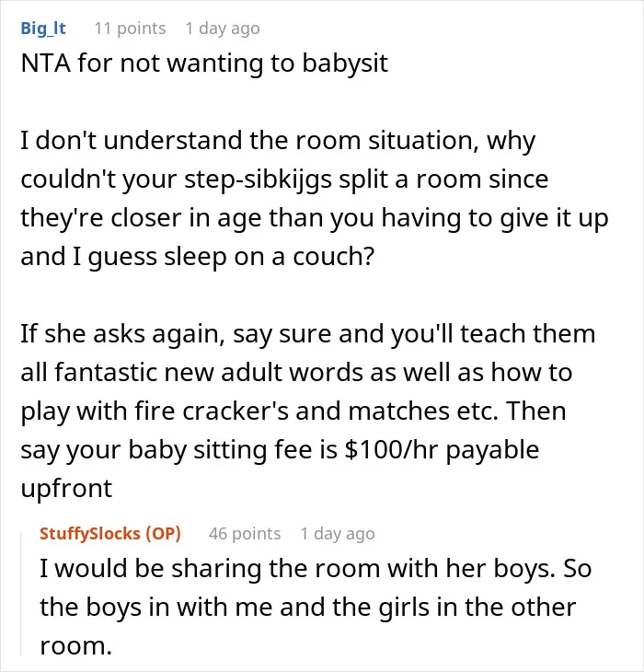Screen dimensions: 644x672
Task: Click the line 'they're closer in age than you'
Action: tap(315, 218)
